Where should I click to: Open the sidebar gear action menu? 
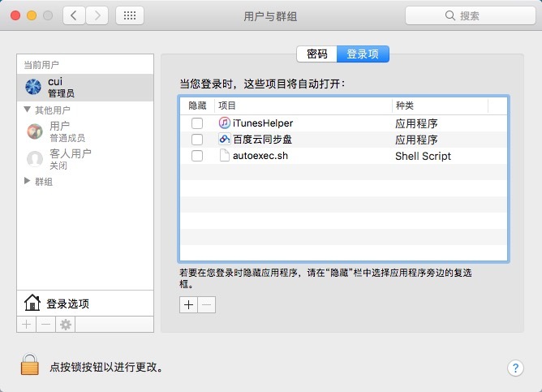tap(65, 324)
